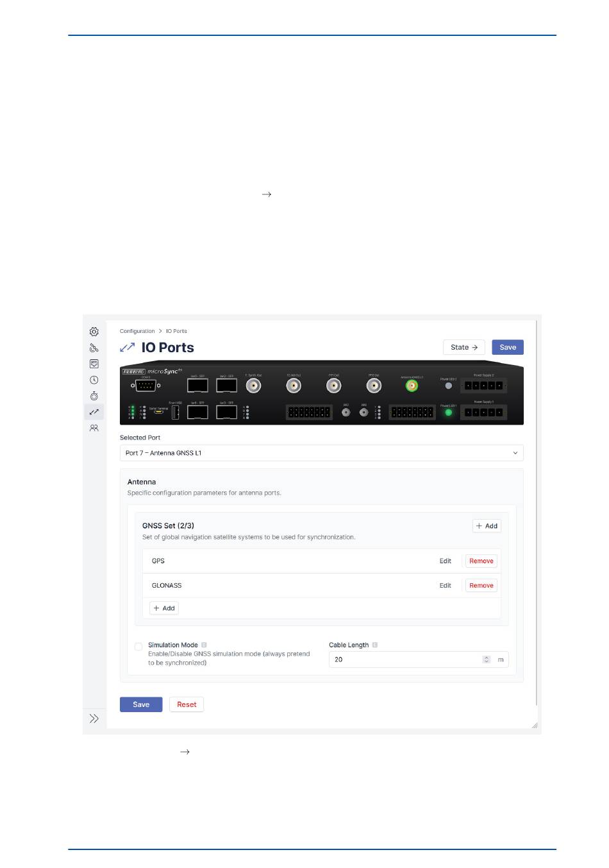Select the F. Synth. Out connector

(253, 386)
